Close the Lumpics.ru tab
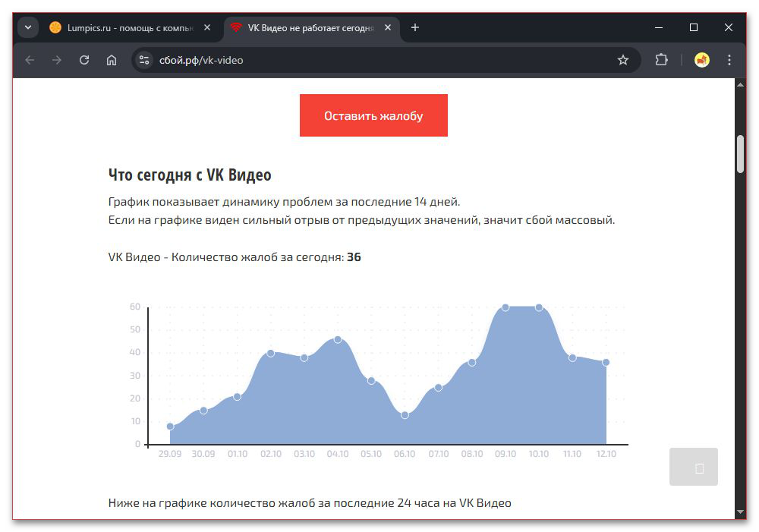759x532 pixels. (x=207, y=27)
